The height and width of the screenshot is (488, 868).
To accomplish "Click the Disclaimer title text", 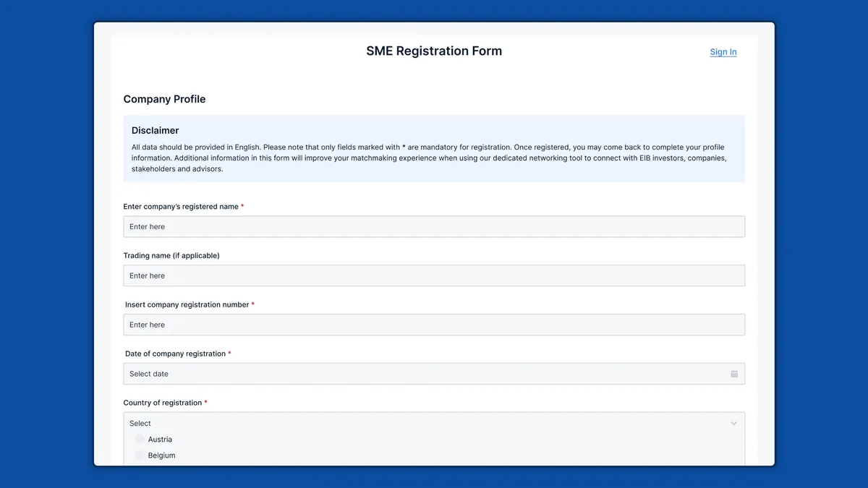I will click(x=155, y=130).
